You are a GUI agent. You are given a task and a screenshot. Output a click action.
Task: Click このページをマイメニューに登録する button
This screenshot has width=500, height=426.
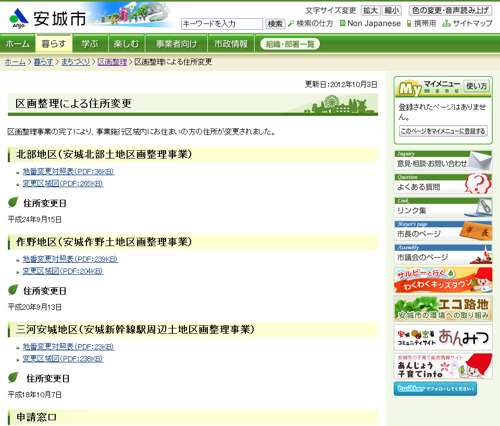click(443, 131)
